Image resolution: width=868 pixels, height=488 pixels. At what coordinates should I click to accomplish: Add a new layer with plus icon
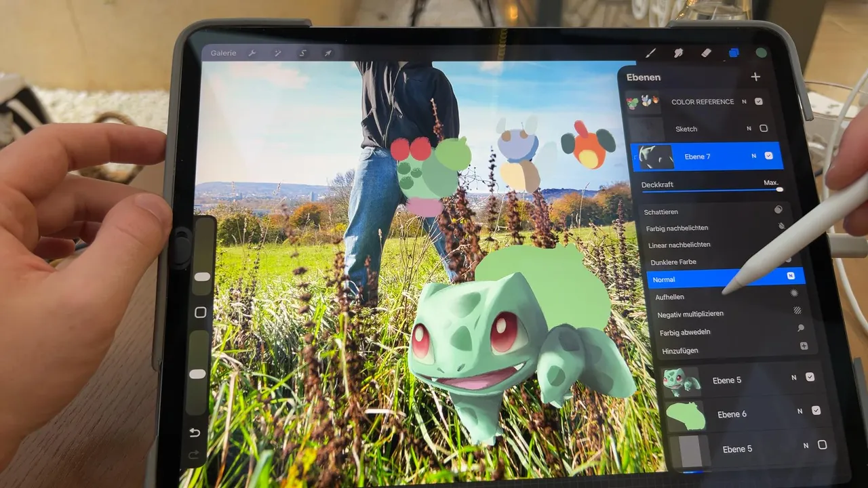click(x=755, y=77)
